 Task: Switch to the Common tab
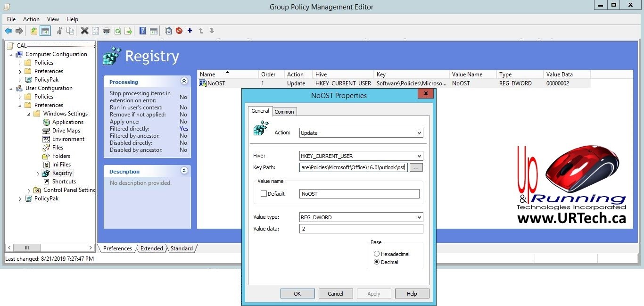click(x=284, y=112)
